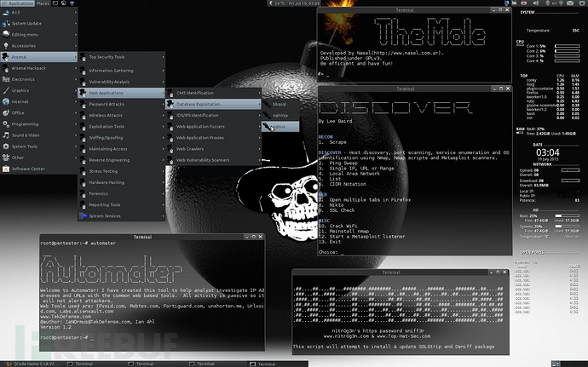Viewport: 588px width, 367px height.
Task: Click the Software Center icon
Action: (6, 169)
